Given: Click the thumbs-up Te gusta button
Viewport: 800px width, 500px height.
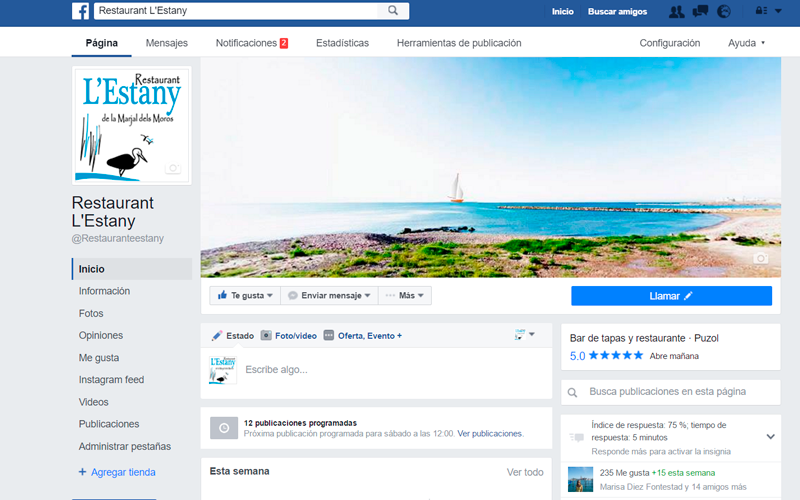Looking at the screenshot, I should coord(245,295).
